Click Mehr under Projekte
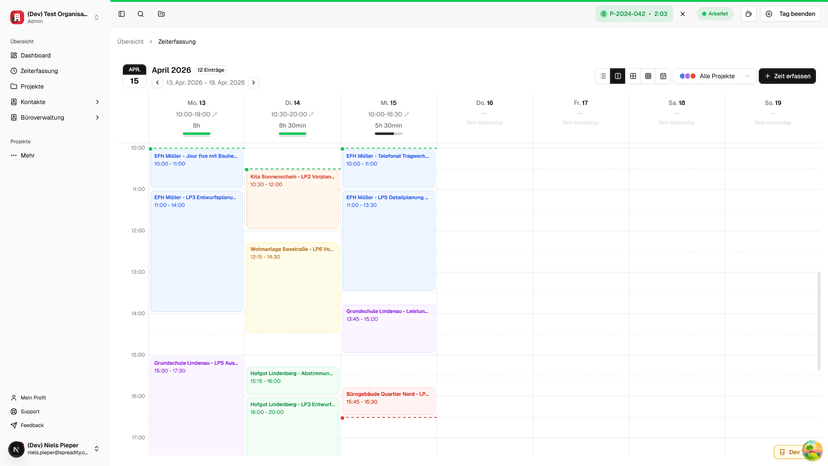Screen dimensions: 828x466 [27, 156]
